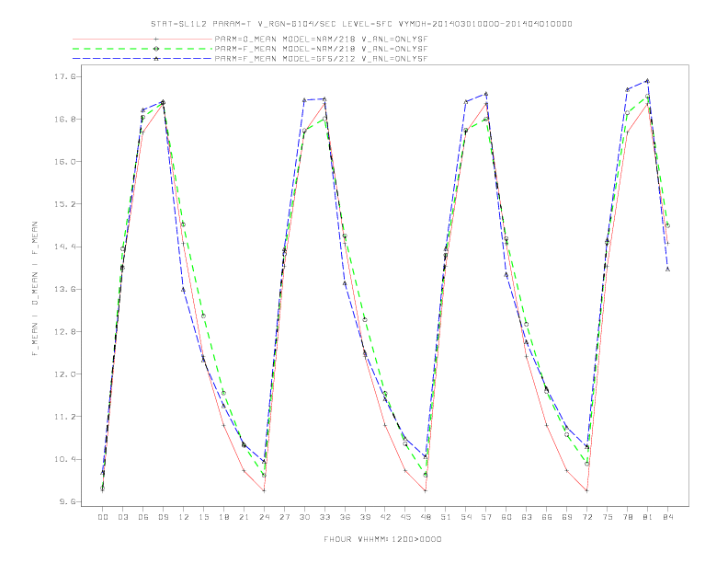Click the 39 forecast hour tick label

365,517
